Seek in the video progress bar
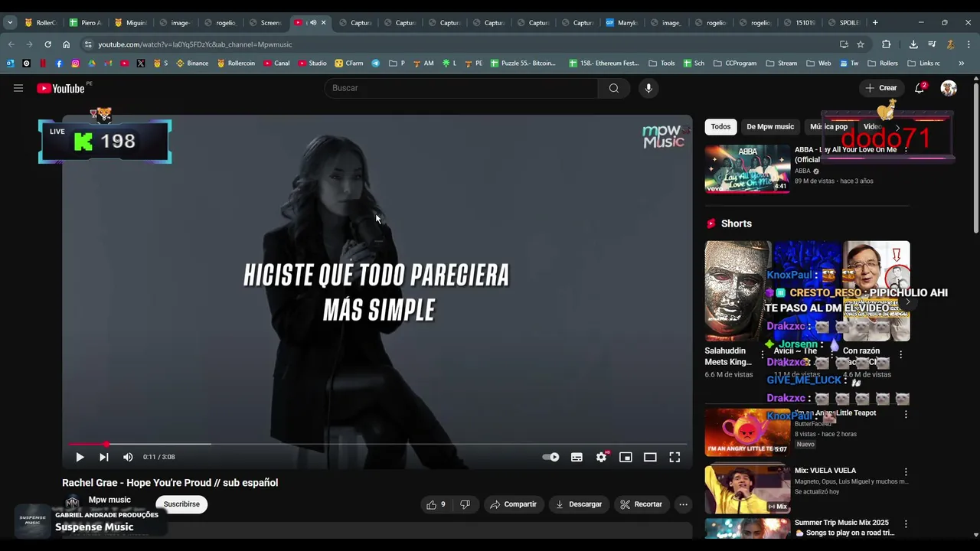This screenshot has height=551, width=980. pos(377,444)
